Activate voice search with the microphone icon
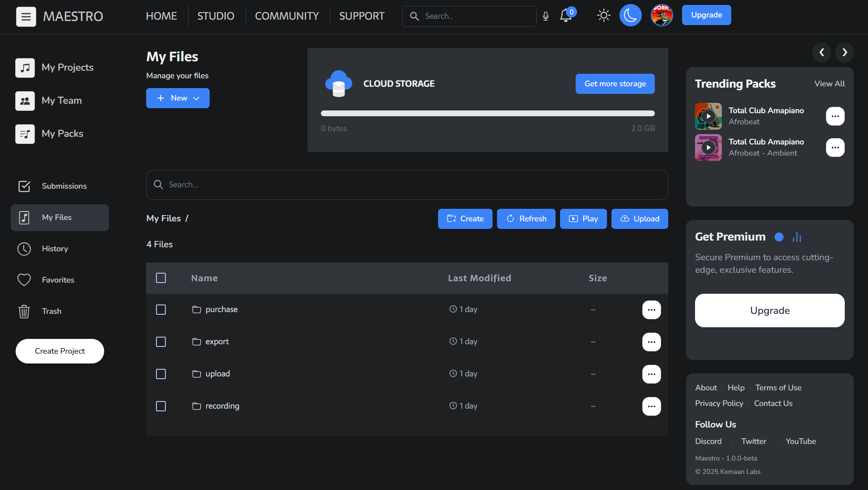868x490 pixels. tap(545, 16)
